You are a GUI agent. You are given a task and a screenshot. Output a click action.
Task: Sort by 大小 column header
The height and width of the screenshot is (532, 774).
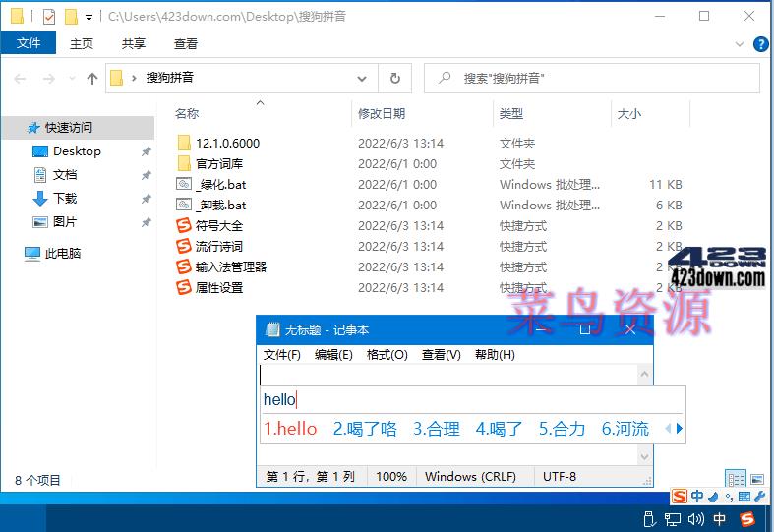[x=628, y=114]
